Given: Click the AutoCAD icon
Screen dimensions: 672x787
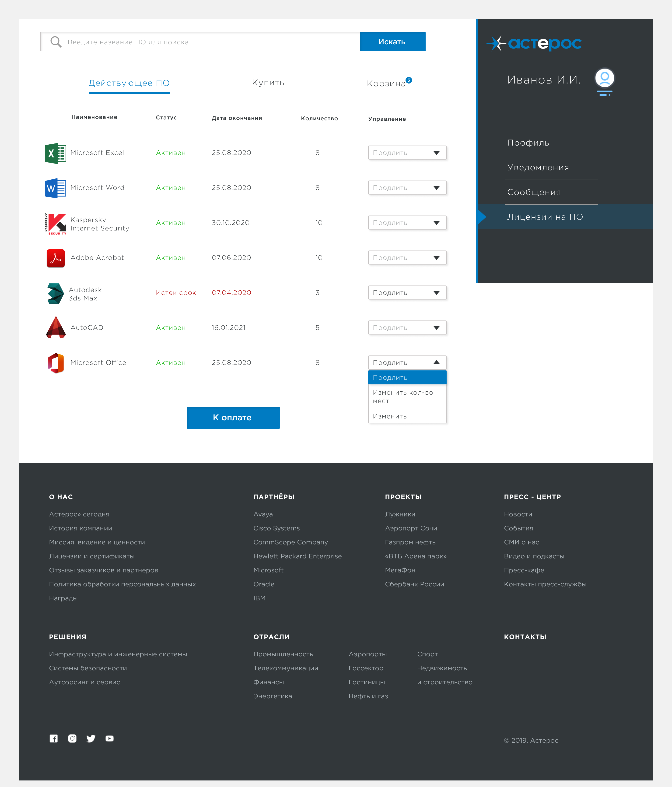Looking at the screenshot, I should tap(56, 327).
